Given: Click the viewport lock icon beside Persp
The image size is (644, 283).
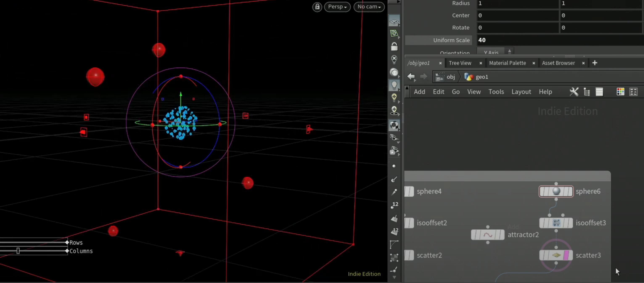Looking at the screenshot, I should [317, 7].
